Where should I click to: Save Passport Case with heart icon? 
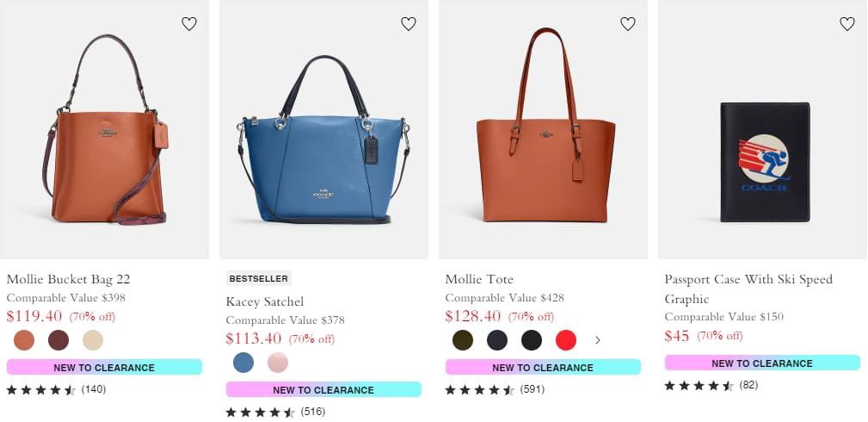click(847, 24)
